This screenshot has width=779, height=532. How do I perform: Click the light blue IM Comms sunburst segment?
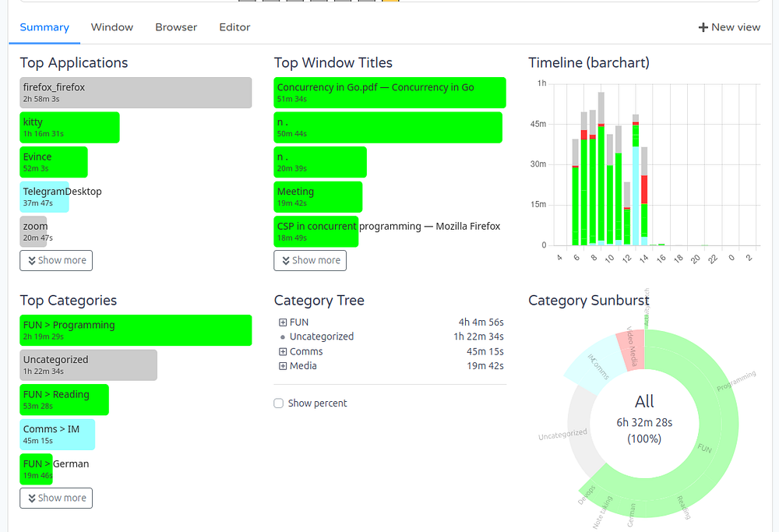[x=596, y=367]
